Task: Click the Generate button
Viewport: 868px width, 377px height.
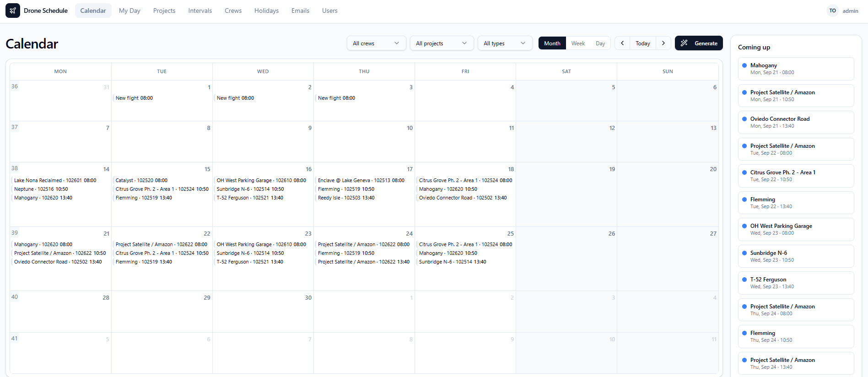Action: pyautogui.click(x=699, y=43)
